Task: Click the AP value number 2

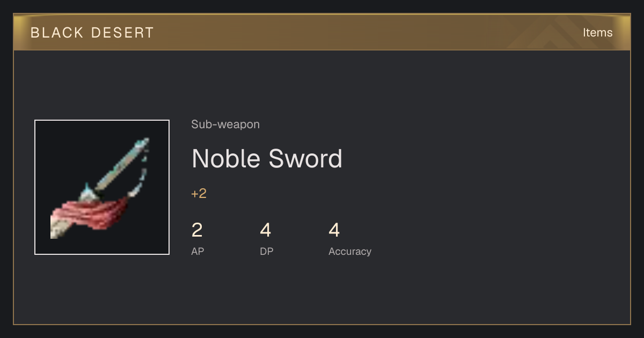Action: click(197, 230)
